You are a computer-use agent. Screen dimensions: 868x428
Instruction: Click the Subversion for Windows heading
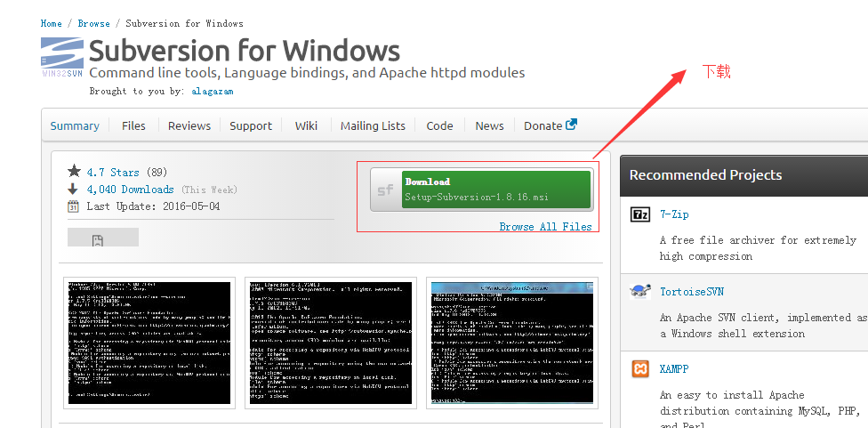pos(244,51)
